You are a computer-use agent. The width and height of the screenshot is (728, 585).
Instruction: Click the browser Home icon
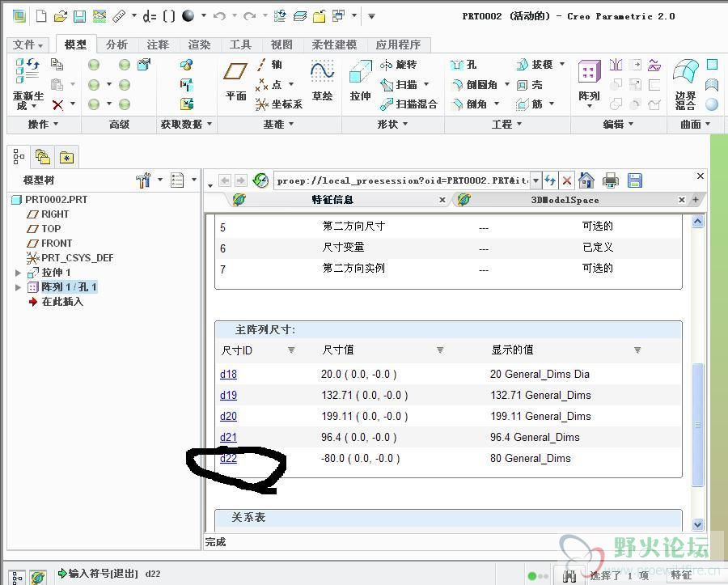[x=586, y=180]
